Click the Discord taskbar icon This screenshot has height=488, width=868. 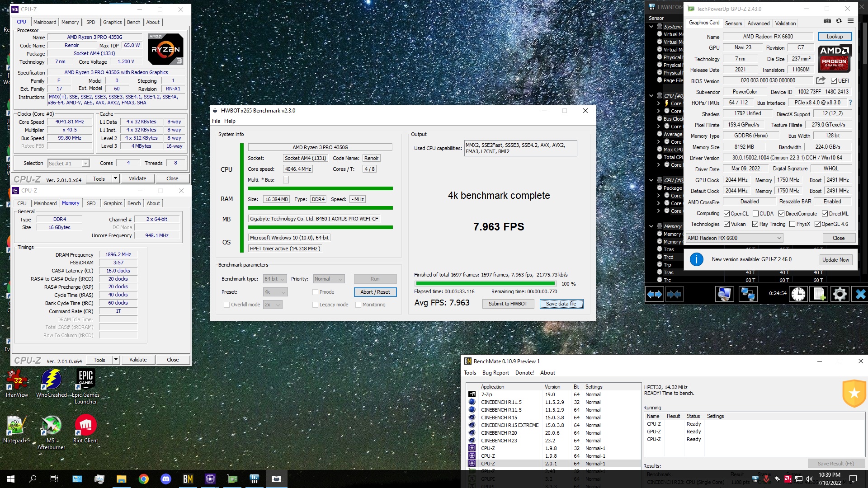click(x=166, y=479)
